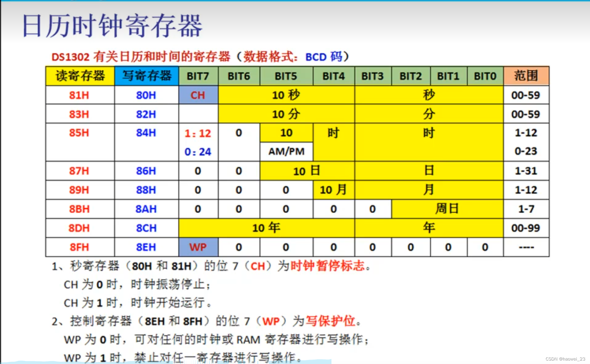Click the blue BCD 码 text in subtitle
Viewport: 590px width, 364px height.
(324, 57)
